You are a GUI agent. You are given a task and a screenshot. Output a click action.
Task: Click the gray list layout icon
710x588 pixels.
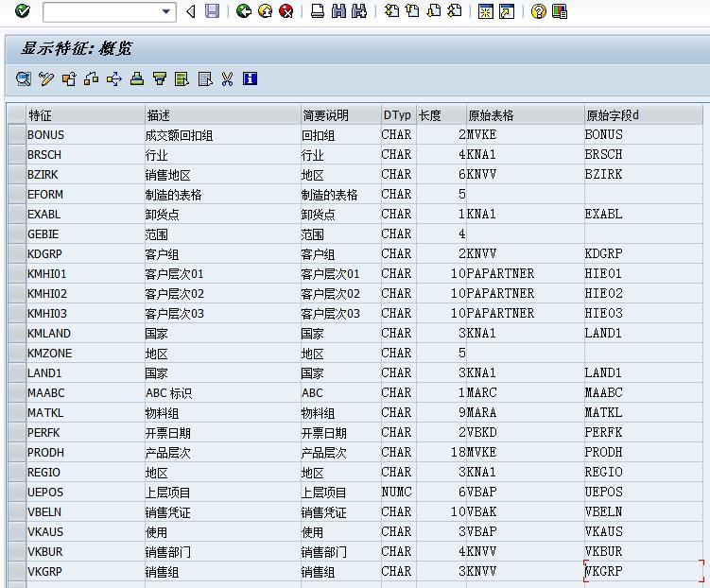click(x=205, y=79)
